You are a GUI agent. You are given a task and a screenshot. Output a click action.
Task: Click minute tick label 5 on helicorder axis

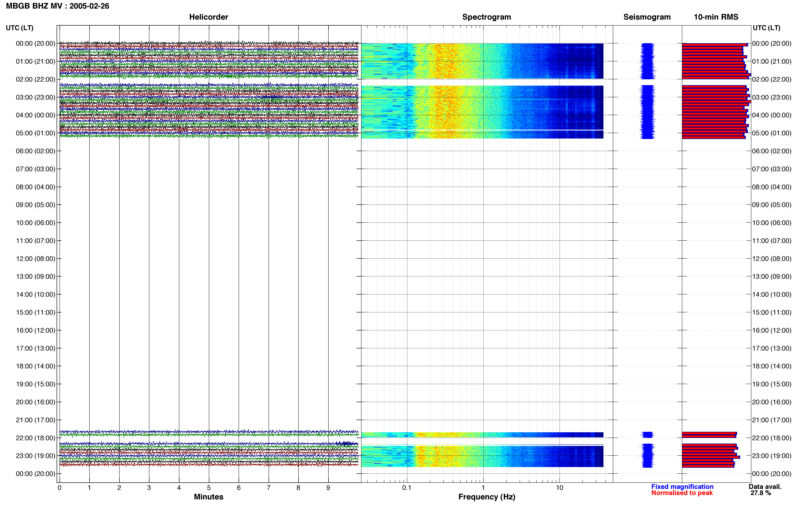tap(209, 488)
